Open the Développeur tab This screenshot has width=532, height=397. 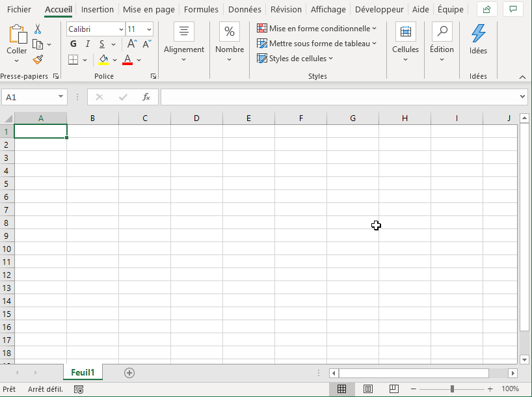(379, 9)
